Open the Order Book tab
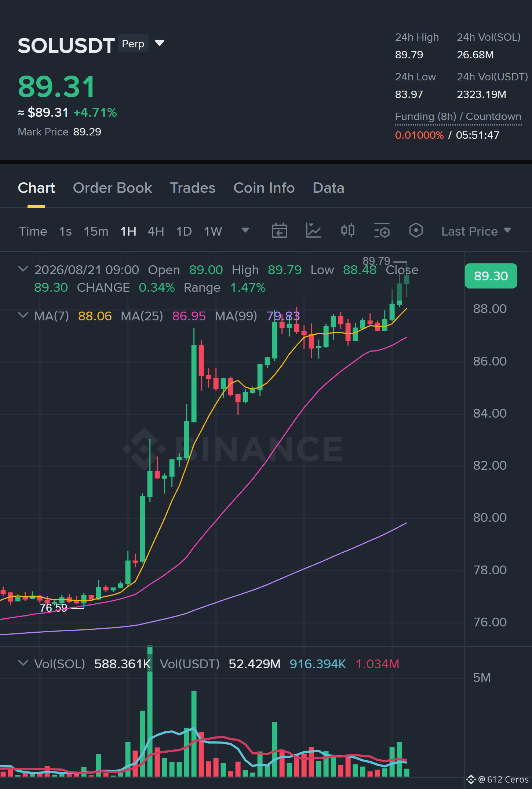532x789 pixels. (112, 188)
